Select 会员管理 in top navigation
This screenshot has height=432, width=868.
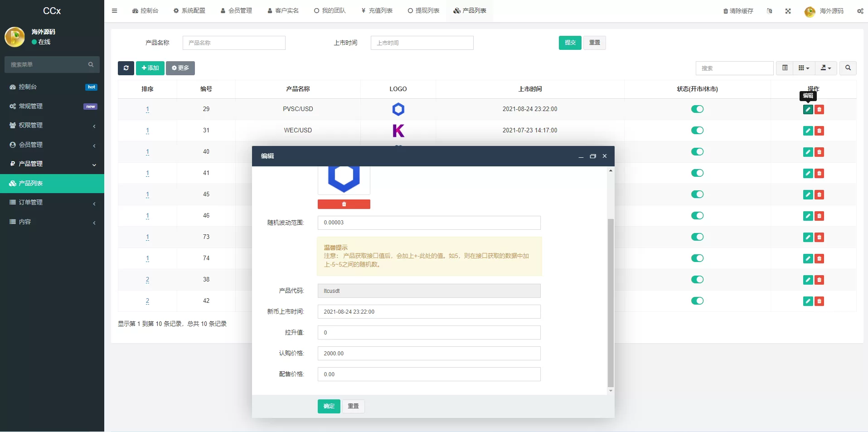[x=236, y=11]
